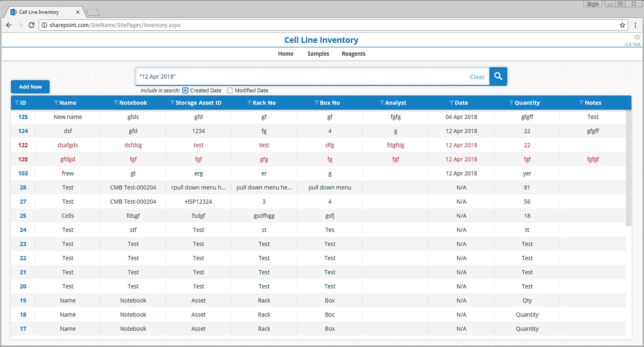Enable the Modified Date checkbox
The width and height of the screenshot is (644, 347).
coord(230,91)
